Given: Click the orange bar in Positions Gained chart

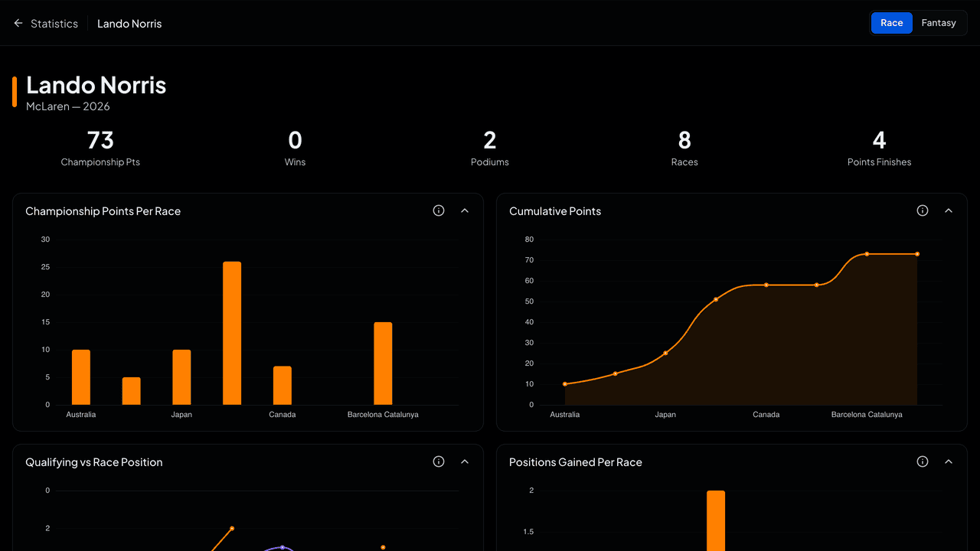Looking at the screenshot, I should [716, 520].
